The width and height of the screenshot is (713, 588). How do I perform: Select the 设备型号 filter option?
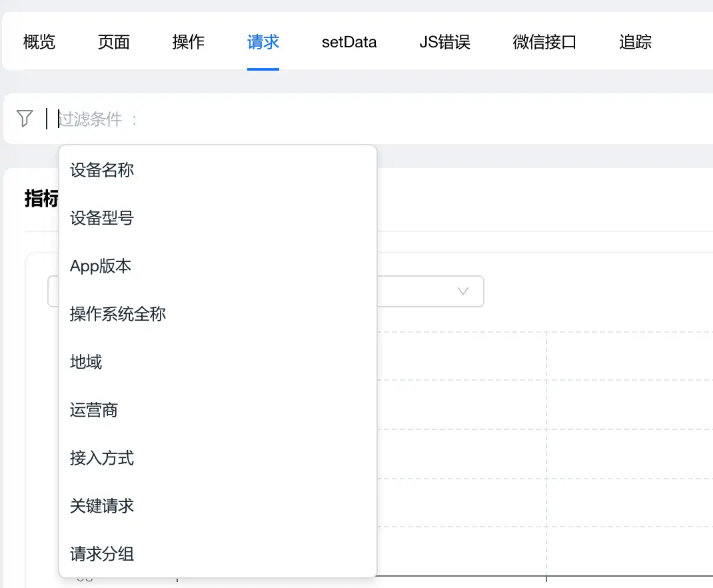[102, 218]
